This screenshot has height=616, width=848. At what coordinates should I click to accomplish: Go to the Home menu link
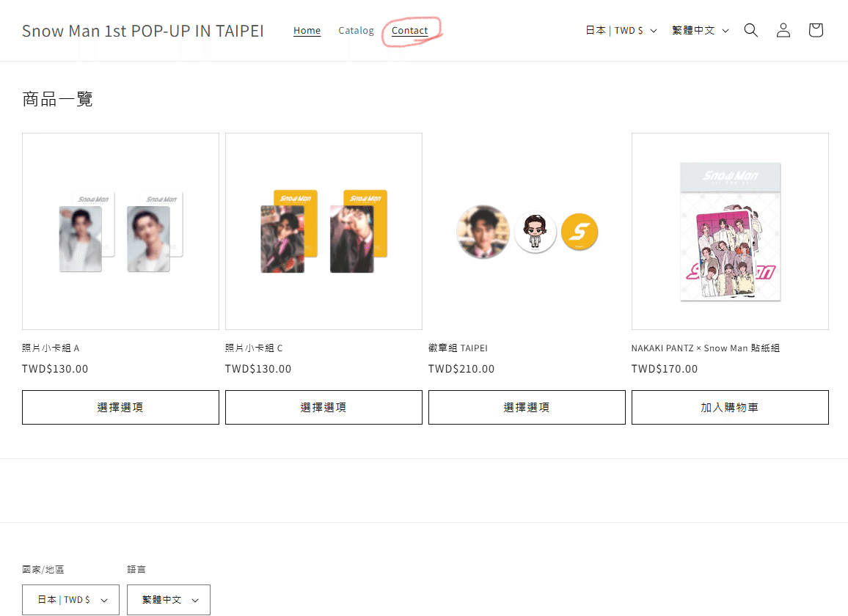pyautogui.click(x=307, y=31)
